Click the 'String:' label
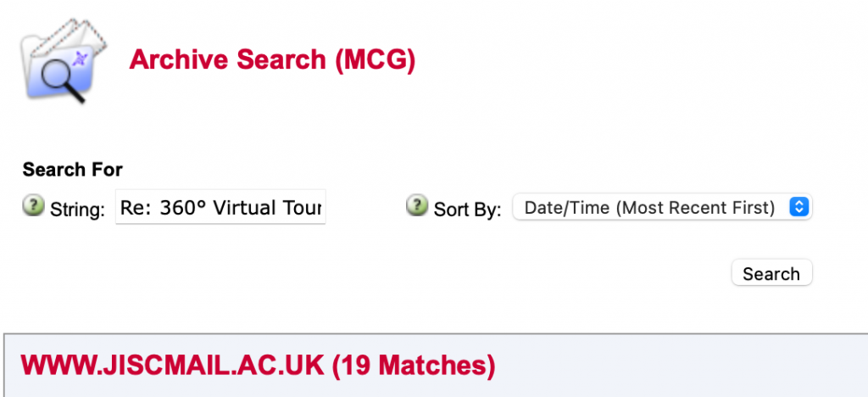Screen dimensions: 868x397 coord(77,210)
